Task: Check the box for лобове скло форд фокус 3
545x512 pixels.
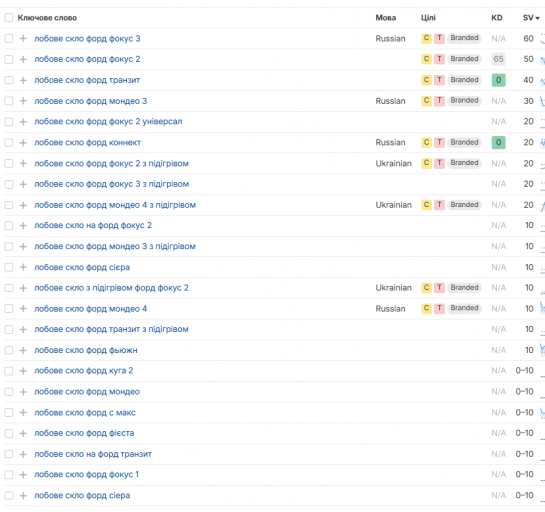Action: pos(9,39)
